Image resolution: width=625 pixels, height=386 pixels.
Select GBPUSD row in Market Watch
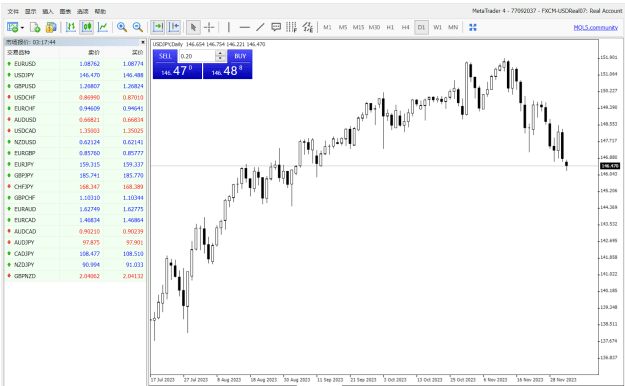click(x=75, y=86)
